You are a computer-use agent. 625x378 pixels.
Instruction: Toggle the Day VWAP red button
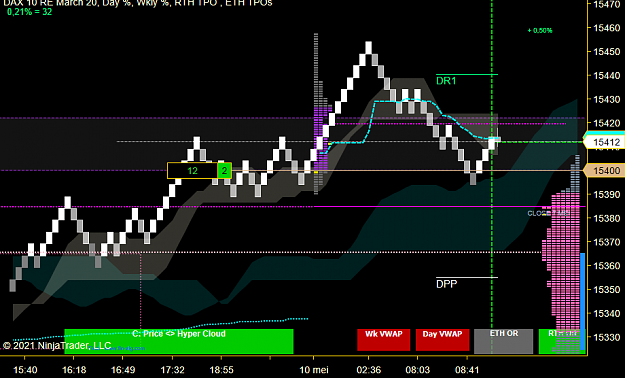pos(442,340)
